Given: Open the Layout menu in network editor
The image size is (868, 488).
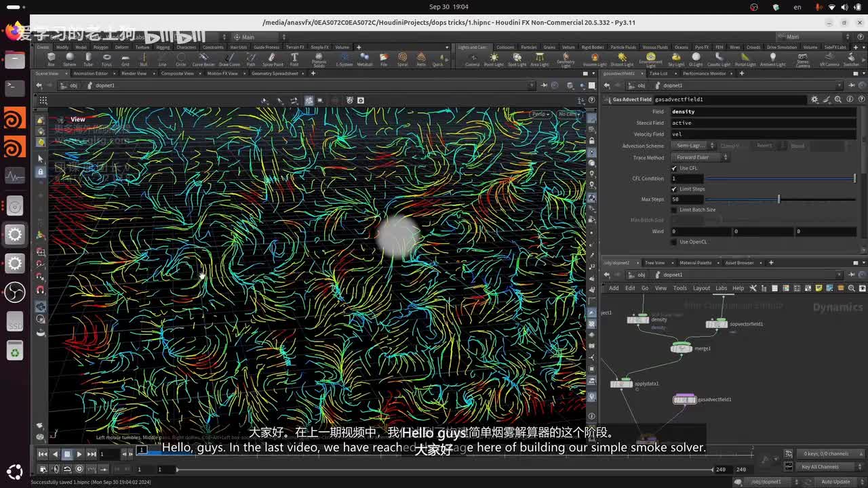Looking at the screenshot, I should click(x=701, y=288).
